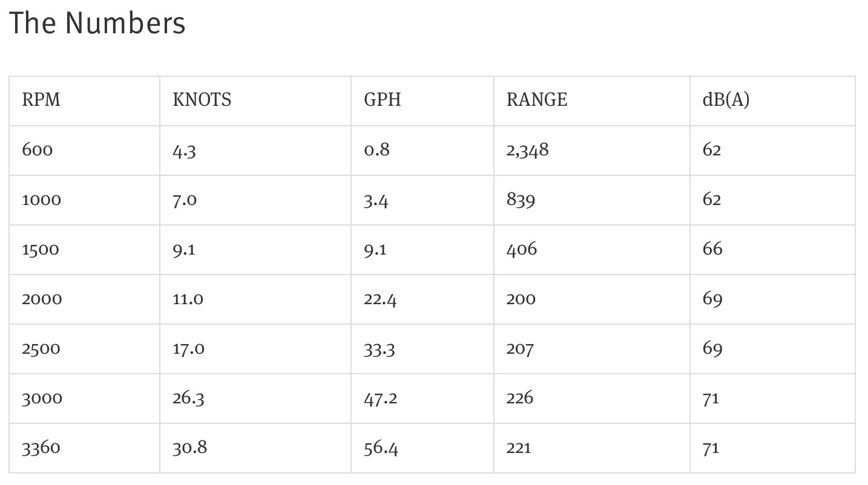Select the 1500 RPM cell
Viewport: 868px width, 485px height.
[x=84, y=250]
